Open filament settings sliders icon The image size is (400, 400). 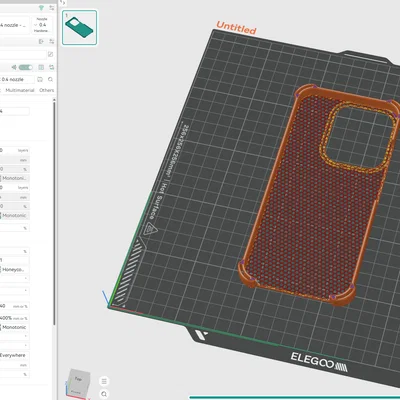[52, 41]
